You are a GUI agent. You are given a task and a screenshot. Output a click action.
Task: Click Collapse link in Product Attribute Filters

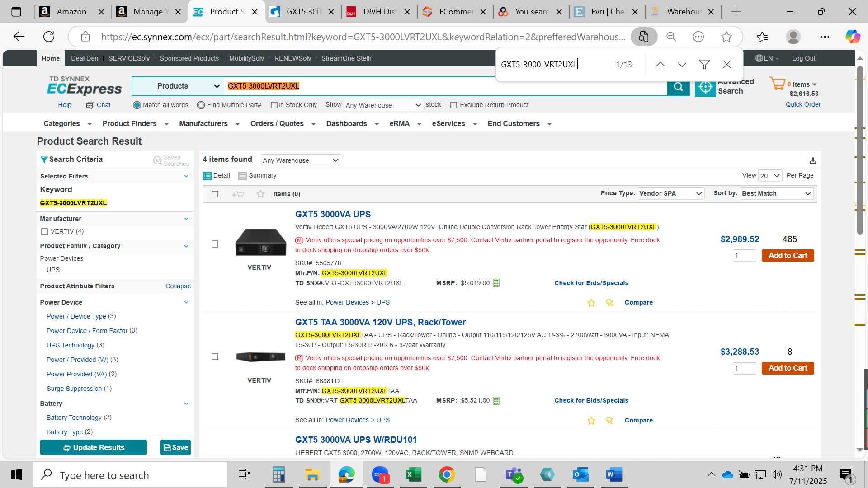click(x=178, y=286)
